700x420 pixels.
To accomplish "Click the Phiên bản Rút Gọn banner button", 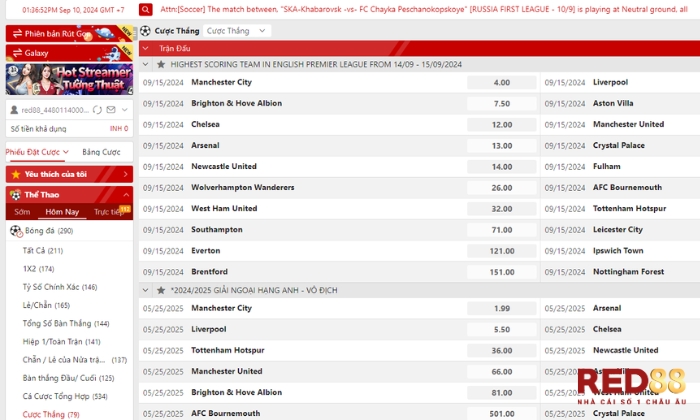I will coord(69,33).
